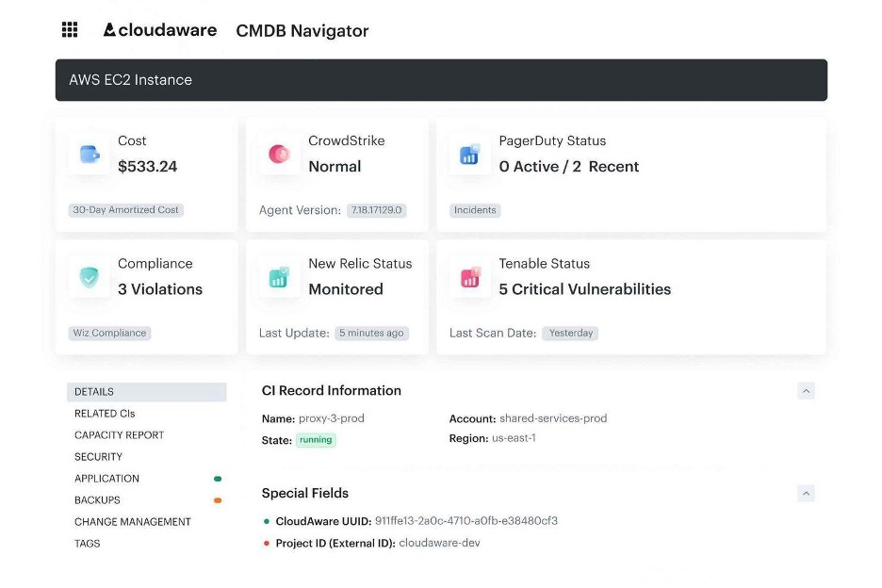Viewport: 882px width, 588px height.
Task: Select the Cost wallet icon
Action: tap(88, 155)
